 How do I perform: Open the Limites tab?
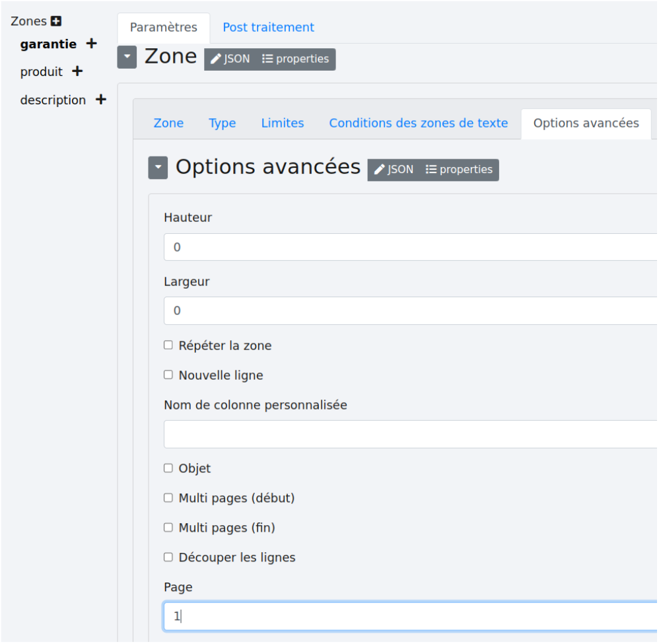[x=283, y=123]
